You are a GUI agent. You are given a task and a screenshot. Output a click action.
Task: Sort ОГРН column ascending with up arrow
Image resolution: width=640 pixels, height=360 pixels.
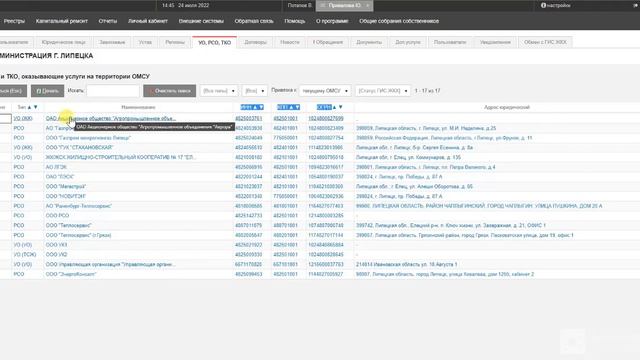334,107
